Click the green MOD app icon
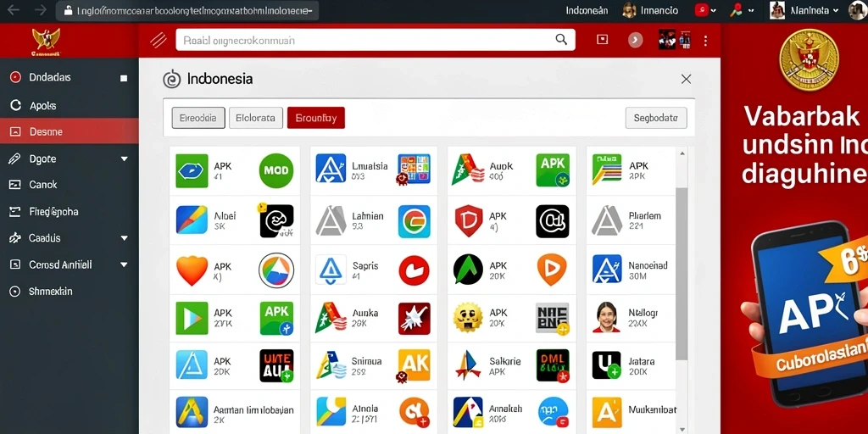The image size is (868, 434). 276,170
